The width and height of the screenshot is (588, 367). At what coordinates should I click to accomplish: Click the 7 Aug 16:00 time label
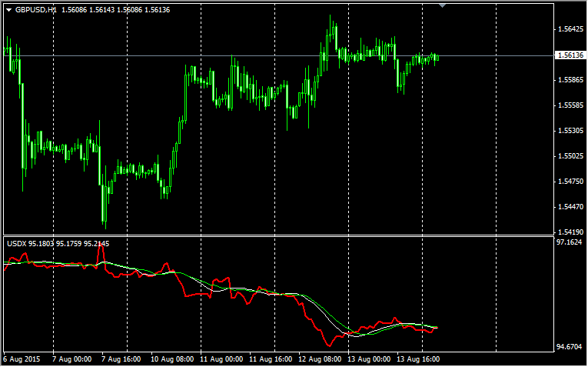click(x=121, y=359)
